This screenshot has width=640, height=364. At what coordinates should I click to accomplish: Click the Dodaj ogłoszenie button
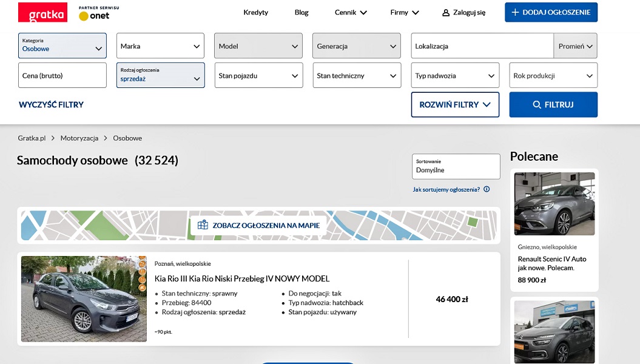pyautogui.click(x=551, y=12)
